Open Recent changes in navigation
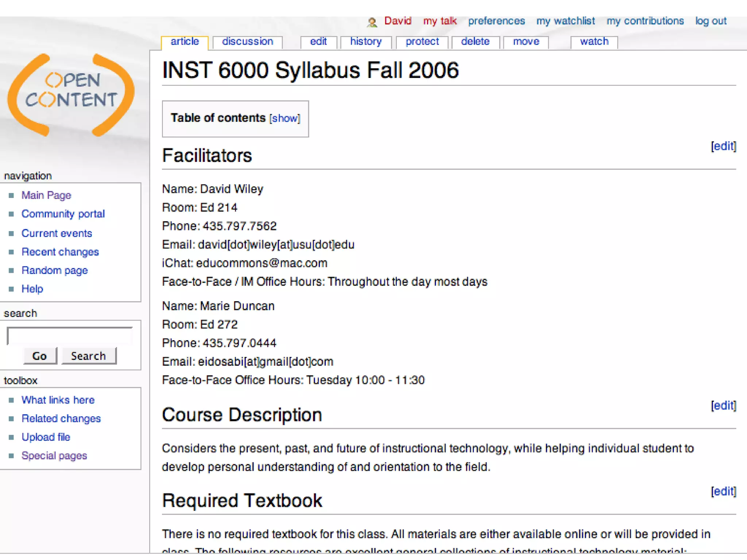This screenshot has height=560, width=747. [x=60, y=252]
